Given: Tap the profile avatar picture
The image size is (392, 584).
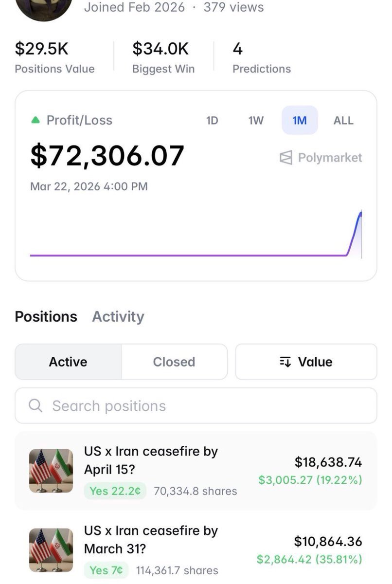Looking at the screenshot, I should (x=44, y=7).
